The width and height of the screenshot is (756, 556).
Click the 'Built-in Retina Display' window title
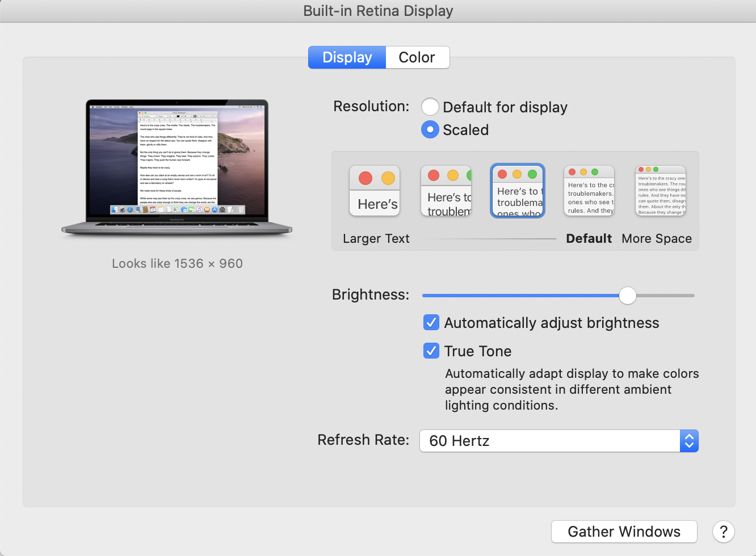click(378, 11)
